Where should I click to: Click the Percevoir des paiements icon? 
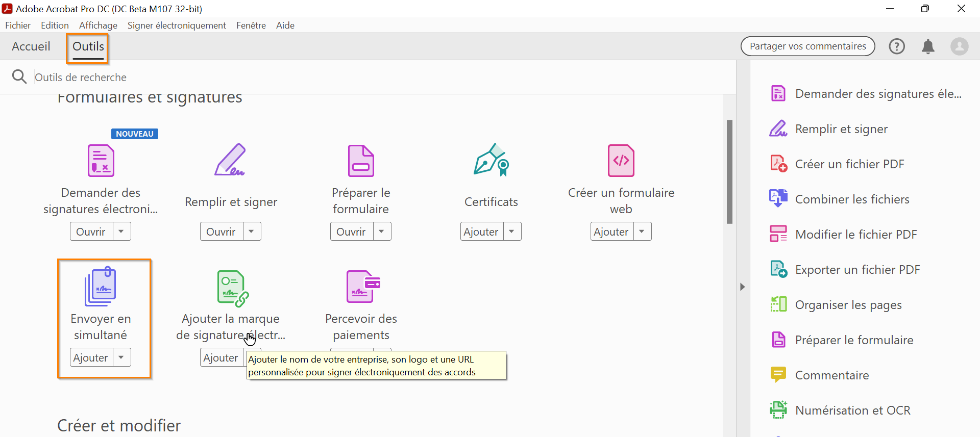point(363,287)
